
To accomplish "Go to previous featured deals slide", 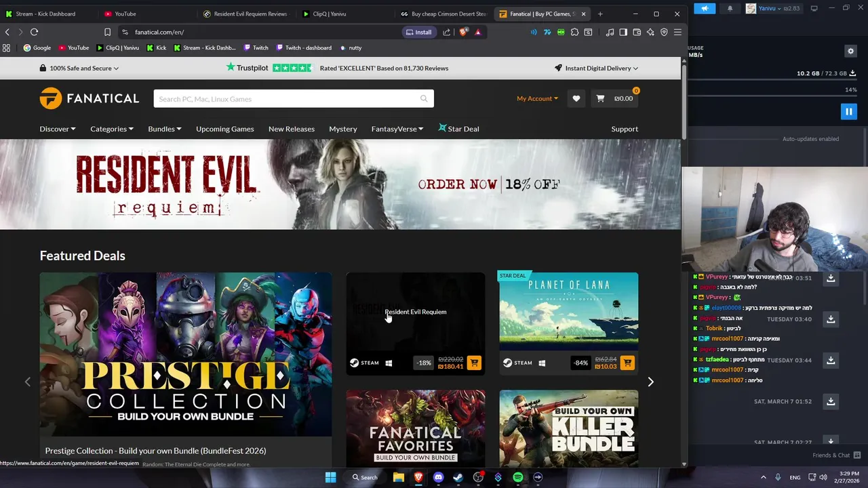I will (x=28, y=382).
